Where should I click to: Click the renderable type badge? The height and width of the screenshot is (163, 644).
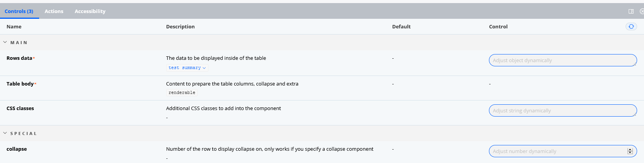182,93
